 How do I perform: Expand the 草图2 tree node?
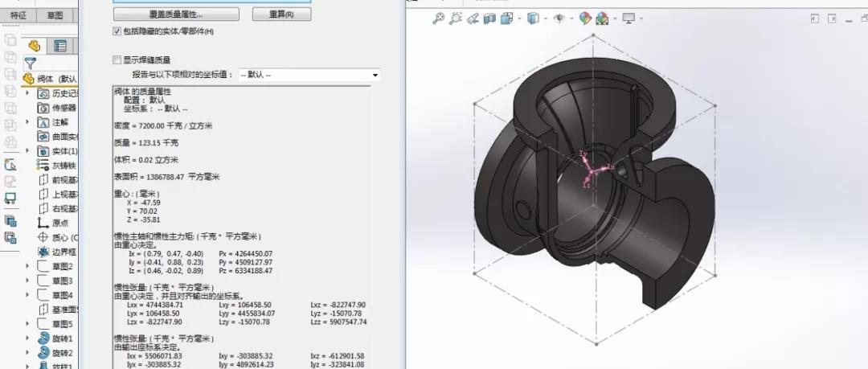click(27, 266)
